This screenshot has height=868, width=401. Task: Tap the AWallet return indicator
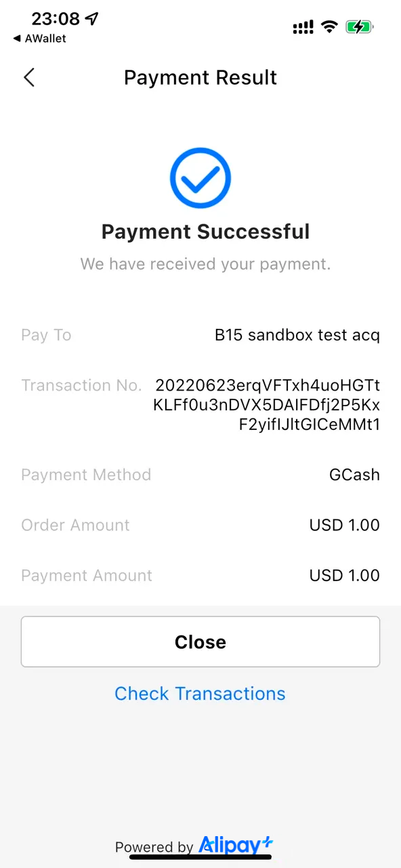(39, 39)
